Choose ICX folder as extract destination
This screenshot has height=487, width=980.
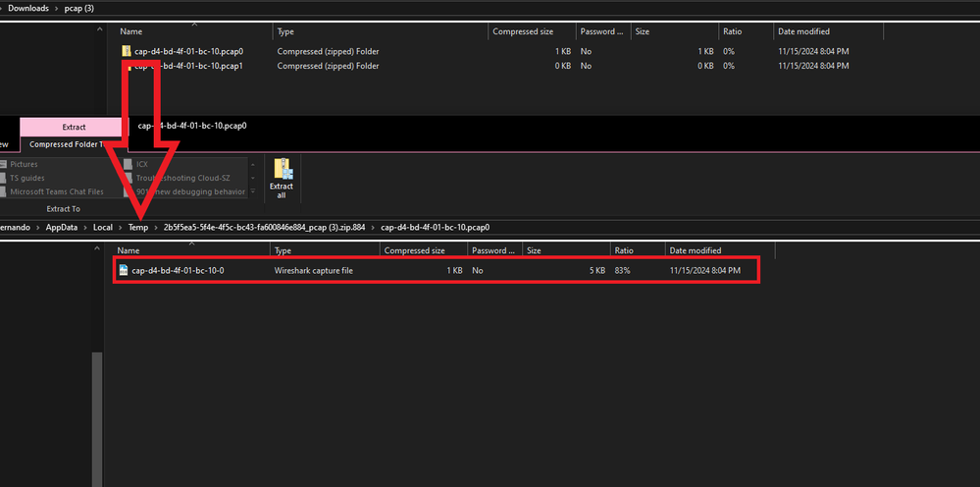(x=142, y=164)
